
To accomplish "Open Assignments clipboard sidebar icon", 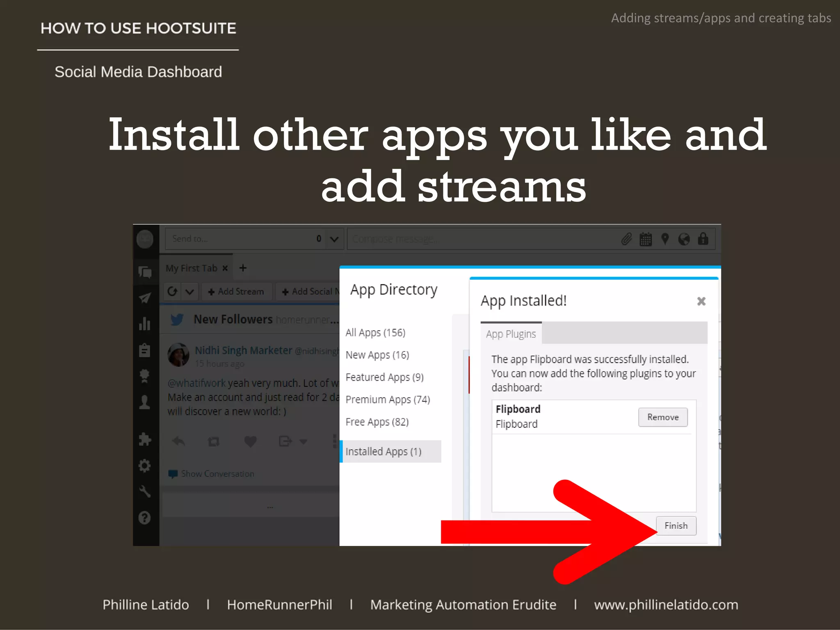I will click(x=145, y=350).
